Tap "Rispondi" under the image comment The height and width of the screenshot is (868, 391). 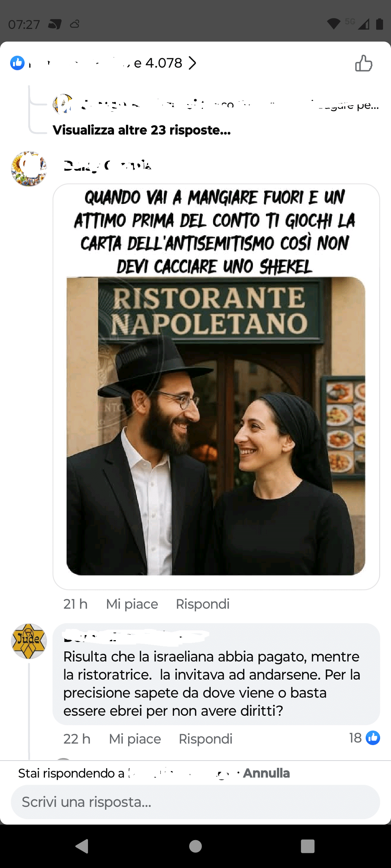(x=202, y=604)
